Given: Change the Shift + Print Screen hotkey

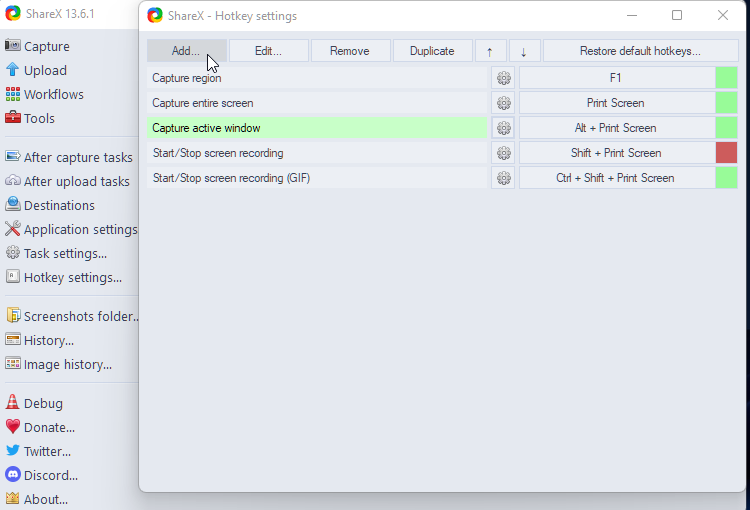Looking at the screenshot, I should [x=617, y=153].
